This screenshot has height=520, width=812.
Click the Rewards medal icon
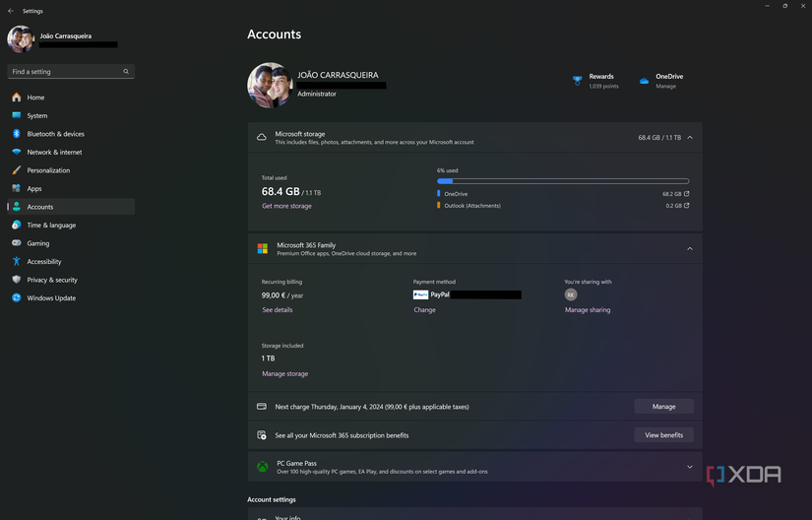click(577, 81)
